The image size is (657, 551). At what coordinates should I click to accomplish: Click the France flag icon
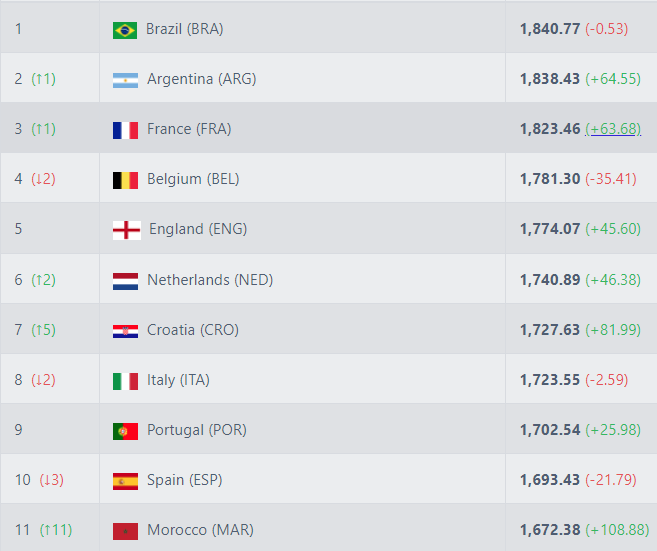pos(125,129)
